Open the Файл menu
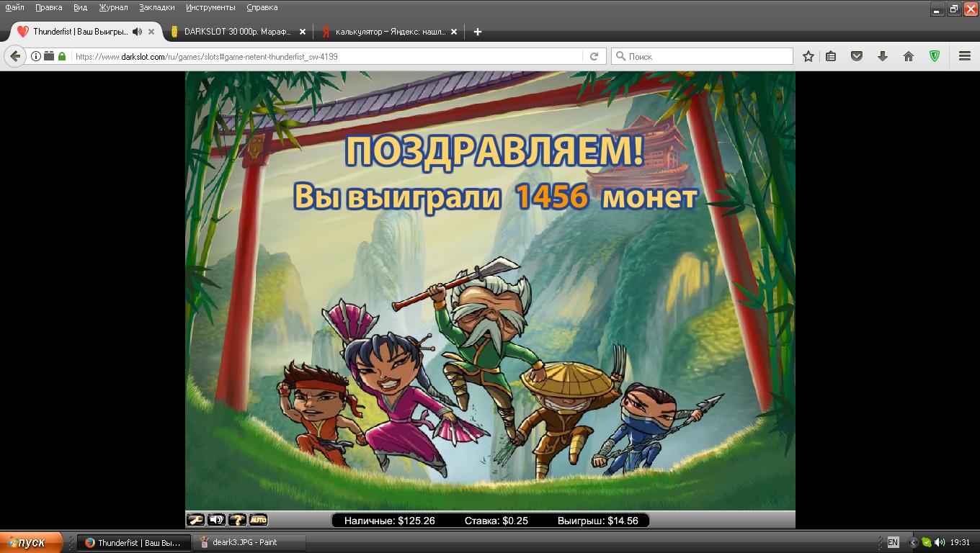Viewport: 980px width, 553px height. pyautogui.click(x=14, y=7)
